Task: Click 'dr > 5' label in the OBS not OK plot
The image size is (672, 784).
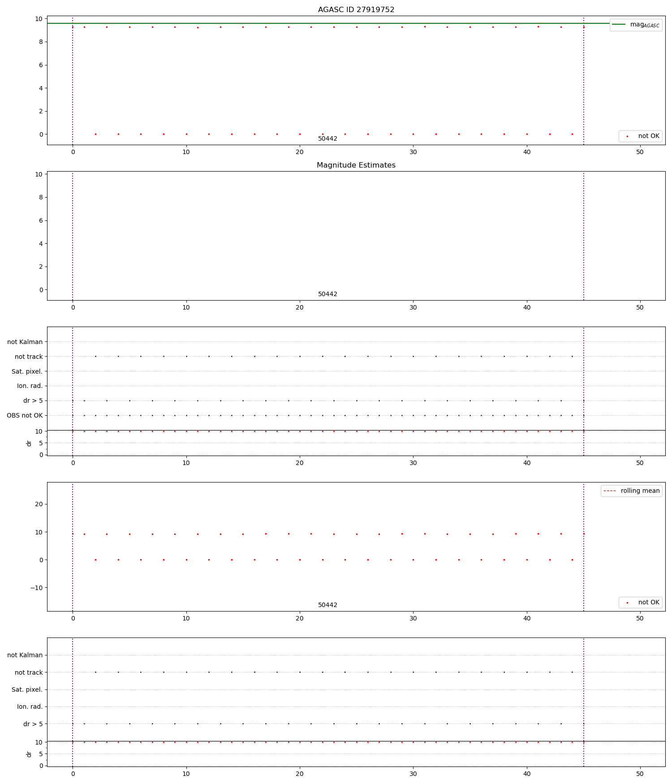Action: [x=33, y=401]
